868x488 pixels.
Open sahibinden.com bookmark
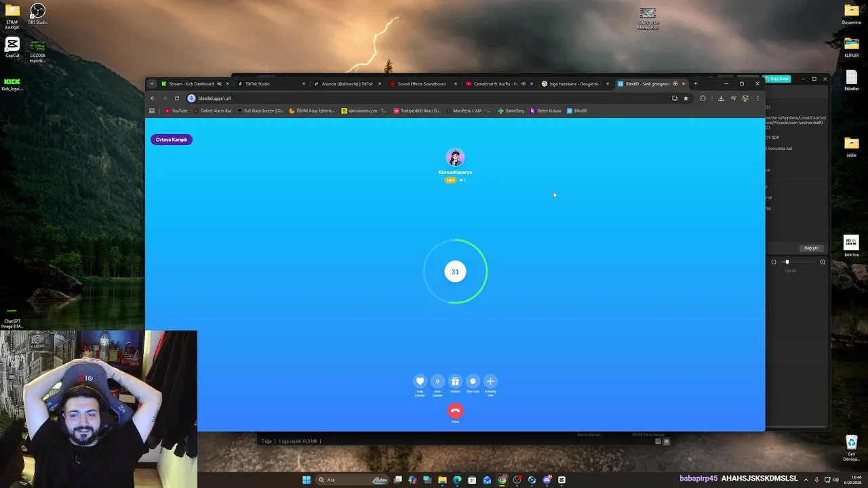click(364, 110)
